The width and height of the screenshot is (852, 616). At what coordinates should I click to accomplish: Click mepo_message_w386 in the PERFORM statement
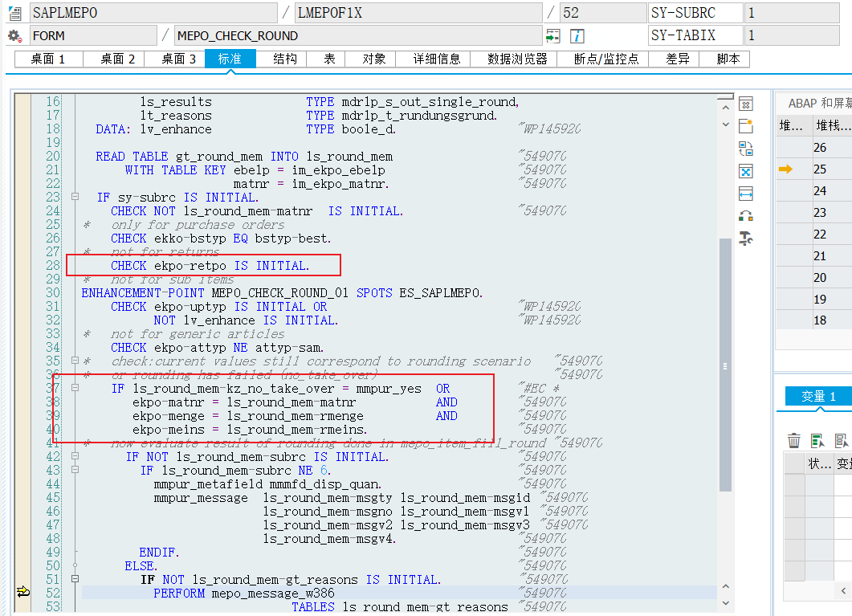point(273,594)
